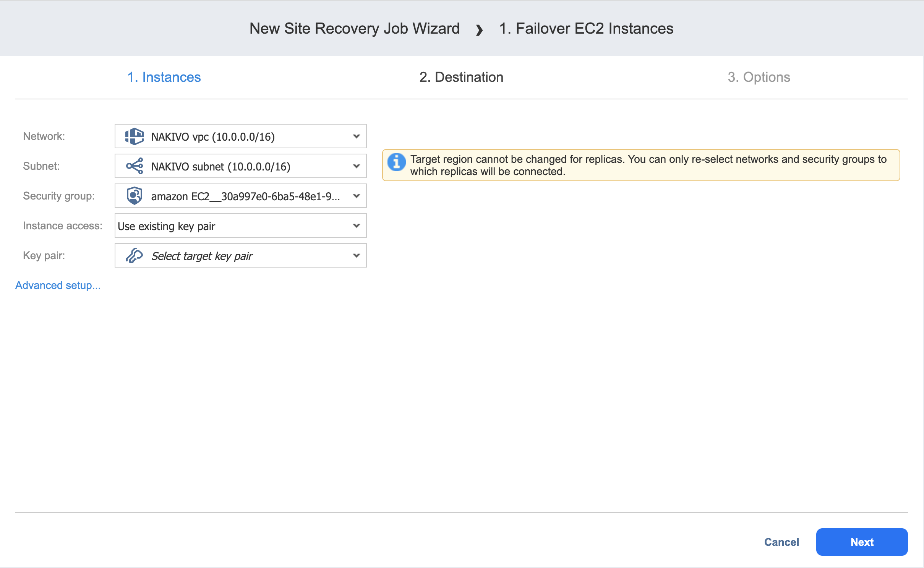Open the Advanced setup link
This screenshot has height=568, width=924.
point(58,286)
